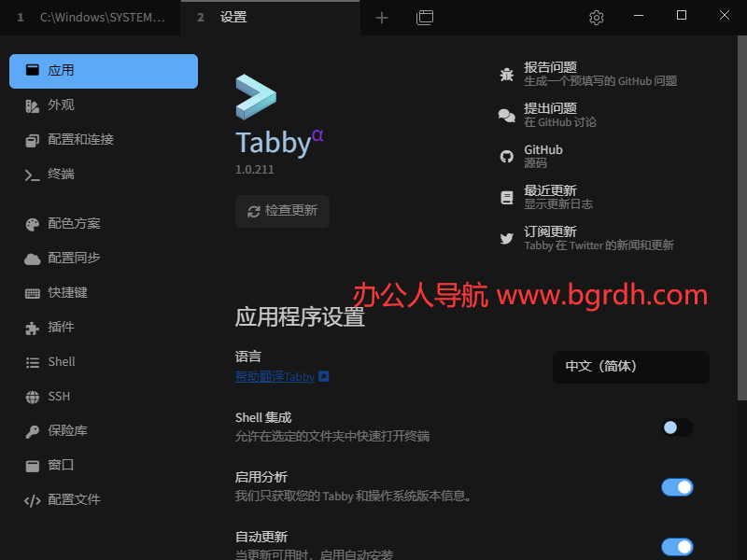Click the profile selector icon in title bar
The image size is (747, 560).
click(425, 18)
